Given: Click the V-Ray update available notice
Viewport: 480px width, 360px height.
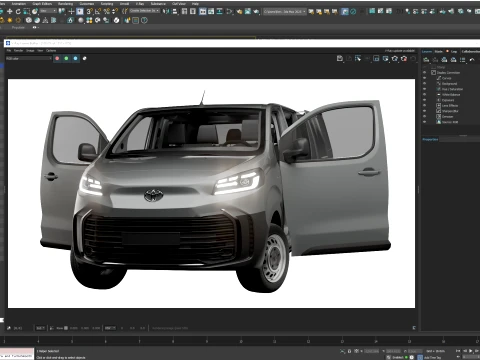Looking at the screenshot, I should coord(400,51).
